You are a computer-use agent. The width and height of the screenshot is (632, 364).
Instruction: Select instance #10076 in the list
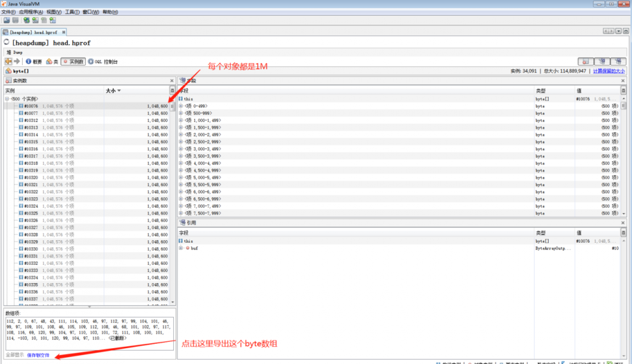pyautogui.click(x=87, y=106)
